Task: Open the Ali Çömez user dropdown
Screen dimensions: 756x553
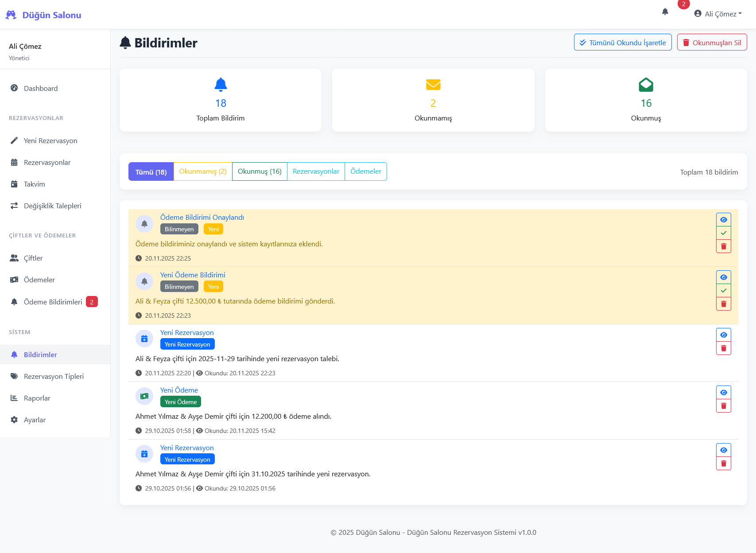Action: point(718,14)
